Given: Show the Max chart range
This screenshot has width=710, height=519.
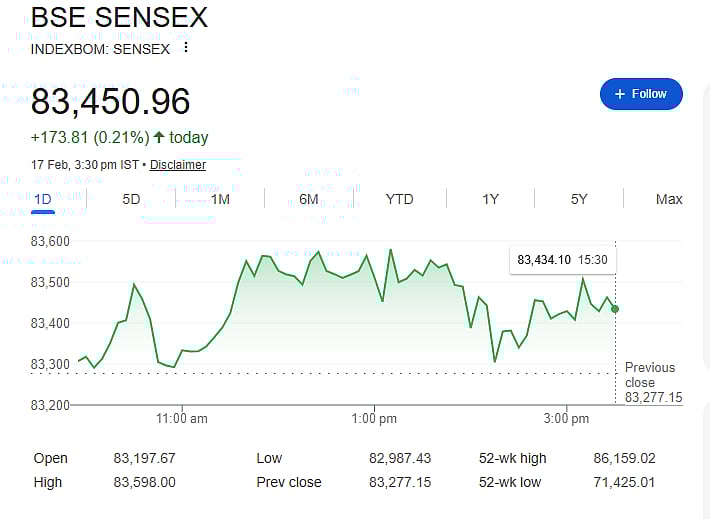Looking at the screenshot, I should click(x=669, y=199).
